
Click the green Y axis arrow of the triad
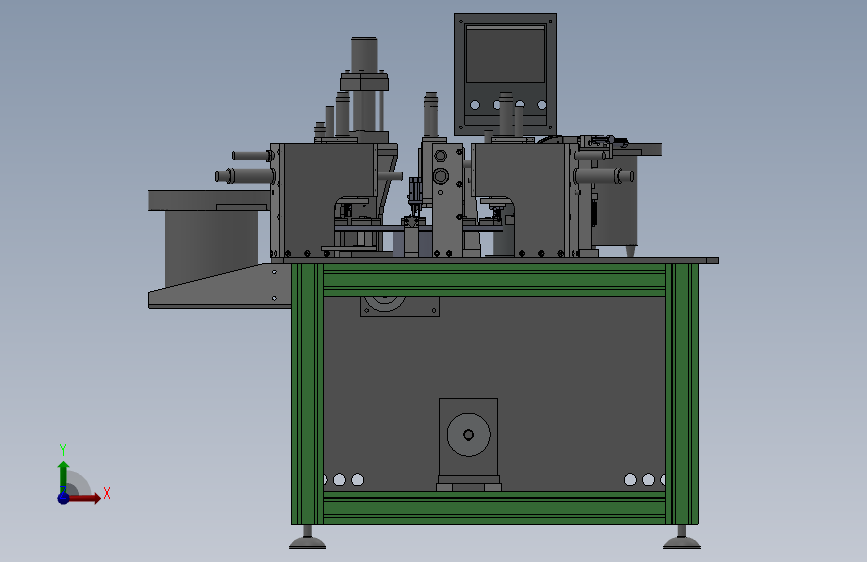pos(64,477)
